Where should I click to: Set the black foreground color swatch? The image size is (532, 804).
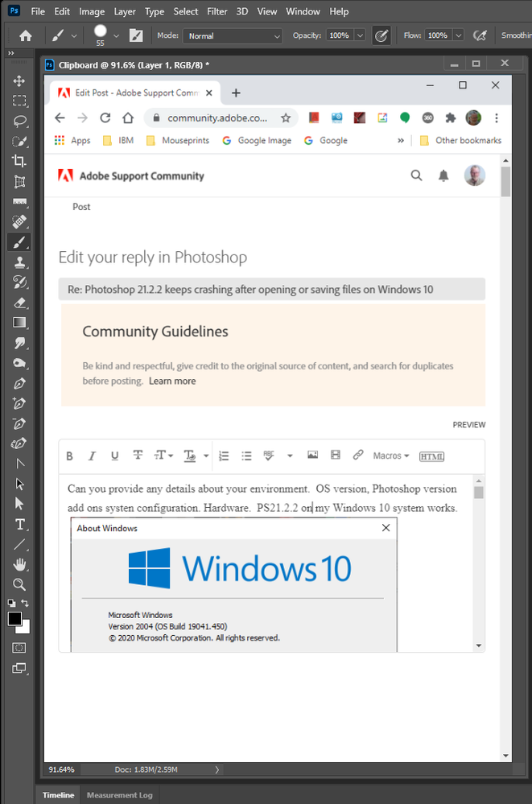[x=14, y=619]
